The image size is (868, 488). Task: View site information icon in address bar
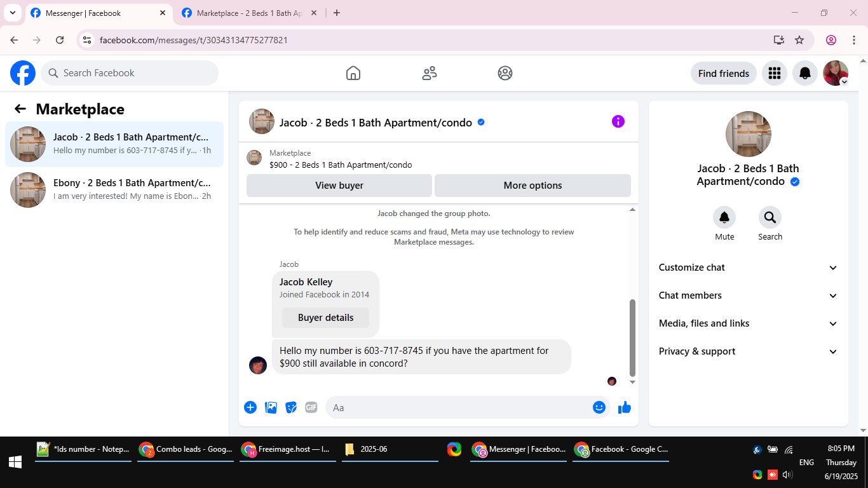(x=88, y=40)
